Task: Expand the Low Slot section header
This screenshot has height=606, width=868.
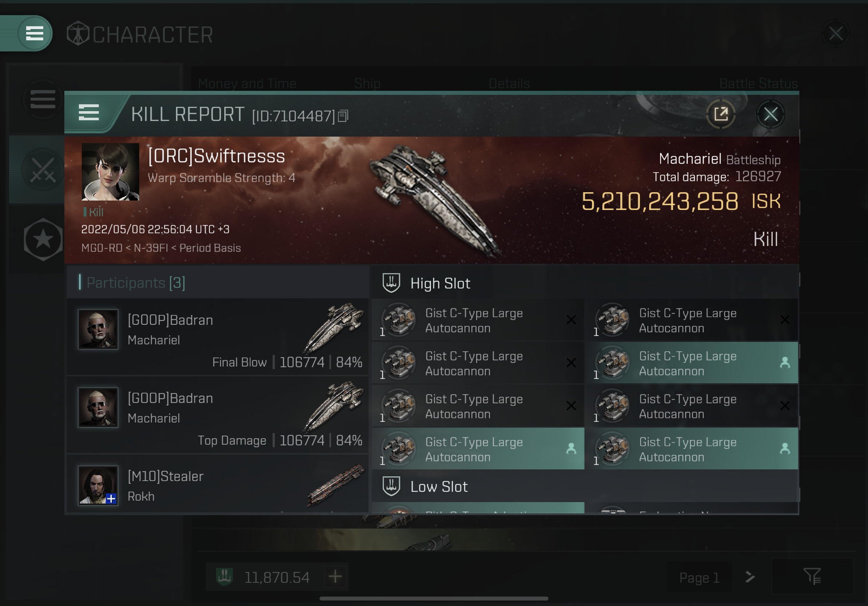Action: click(x=585, y=486)
